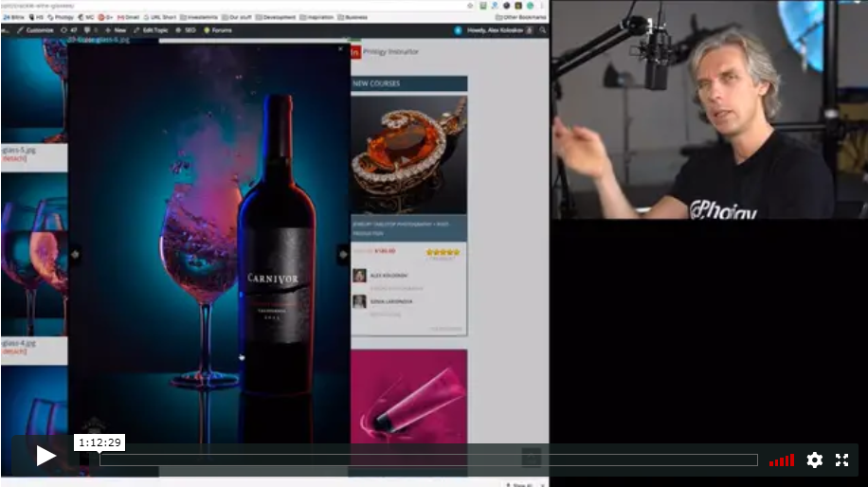Open instructor Alex Koloskov's profile
Screen dimensions: 868x487
[389, 275]
